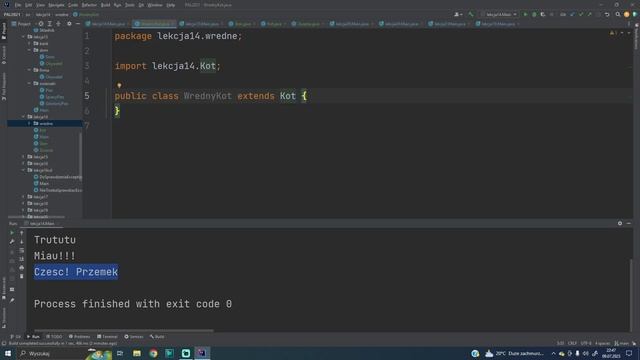Open the TODO tool window
This screenshot has width=640, height=360.
tap(54, 336)
